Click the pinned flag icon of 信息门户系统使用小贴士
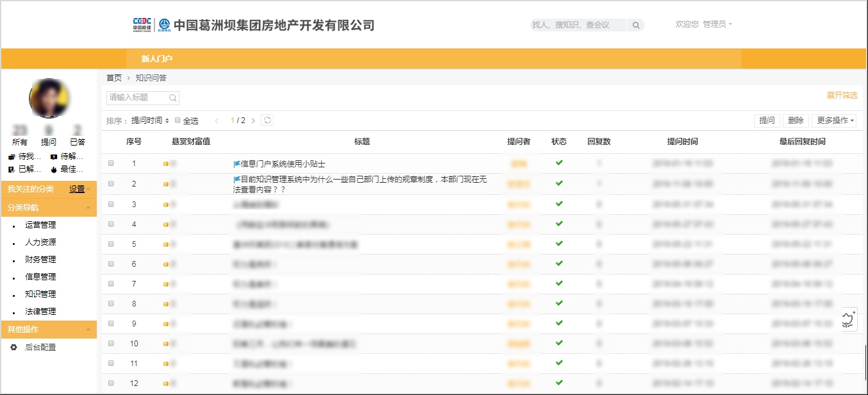 pyautogui.click(x=237, y=164)
